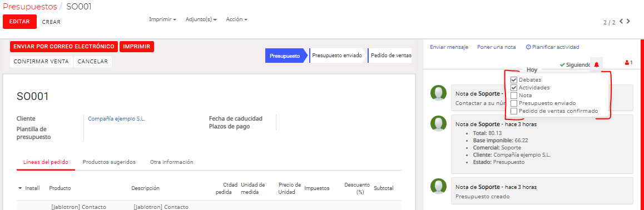Viewport: 644px width, 210px height.
Task: Open the followers count icon
Action: point(628,63)
